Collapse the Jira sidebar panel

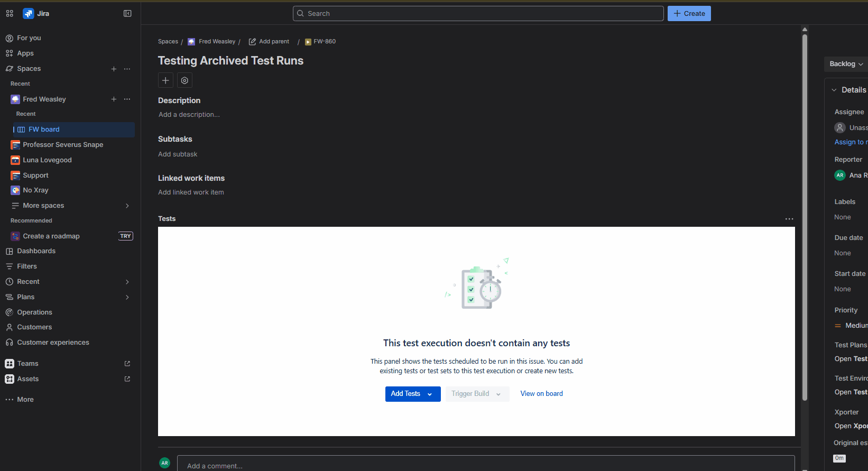[x=127, y=13]
